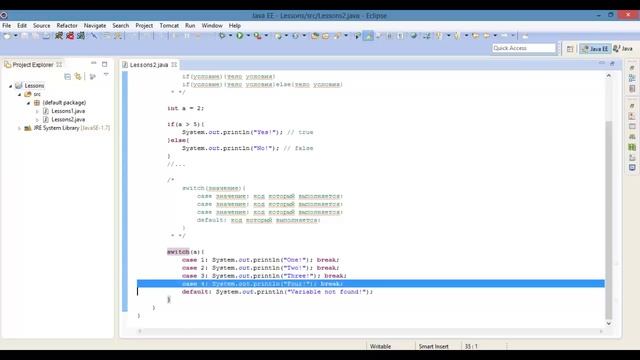The image size is (640, 360).
Task: Click the editor vertical scrollbar down arrow
Action: coord(609,323)
